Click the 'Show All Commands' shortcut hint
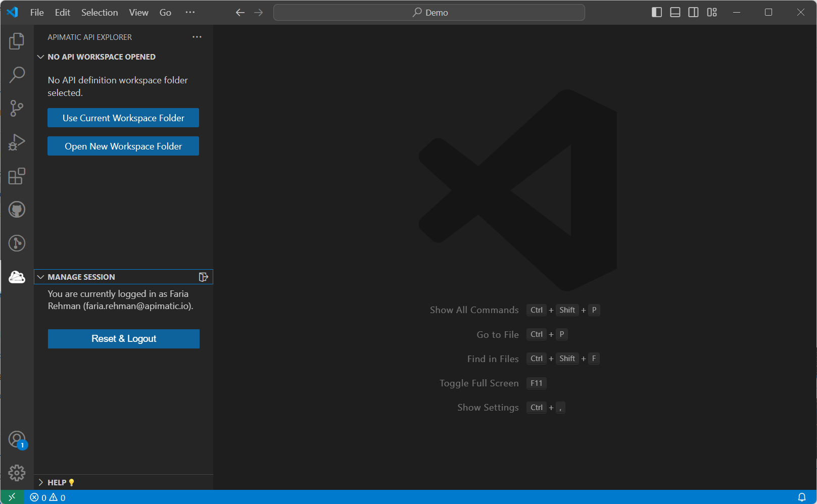Viewport: 817px width, 504px height. pos(515,310)
